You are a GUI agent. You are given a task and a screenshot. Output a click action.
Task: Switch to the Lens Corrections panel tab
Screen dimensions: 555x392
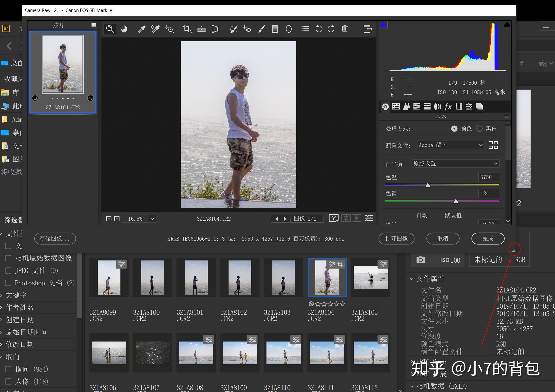tap(437, 107)
